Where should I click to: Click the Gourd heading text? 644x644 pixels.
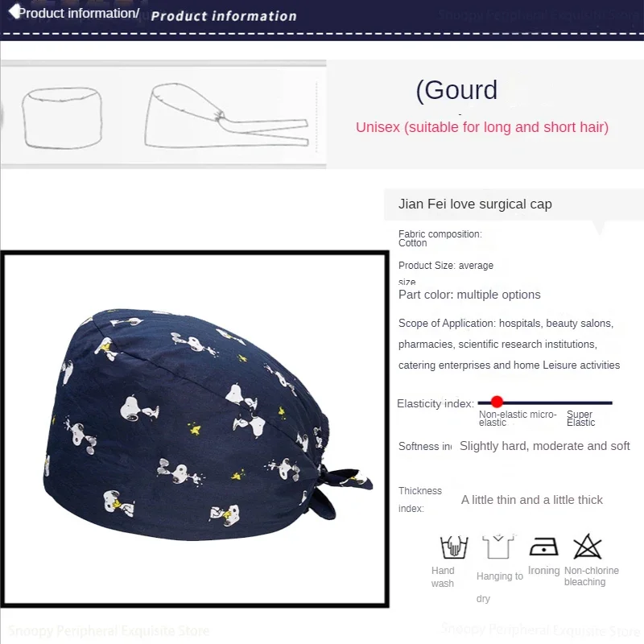(x=456, y=90)
